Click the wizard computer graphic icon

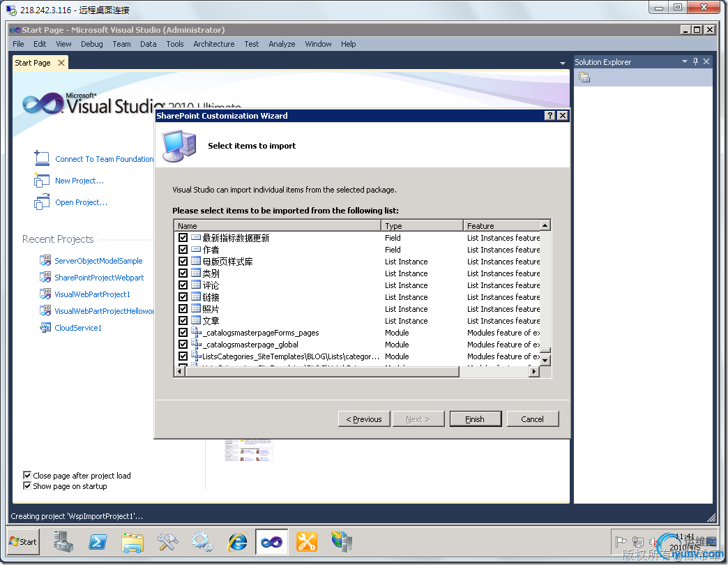[179, 146]
